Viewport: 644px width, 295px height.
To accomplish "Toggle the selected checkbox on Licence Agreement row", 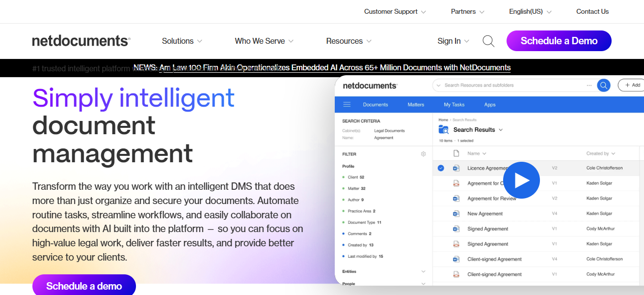I will (441, 168).
